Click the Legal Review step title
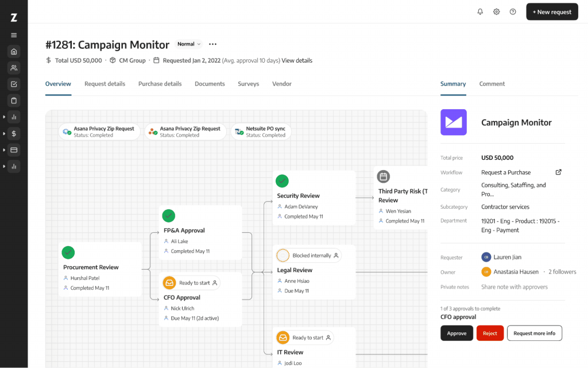The width and height of the screenshot is (588, 368). (295, 270)
